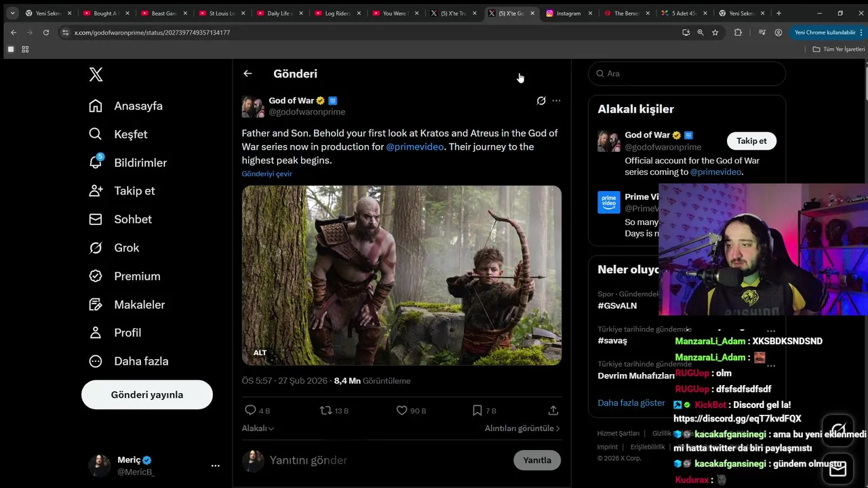Switch to Beast Gam tab
Viewport: 868px width, 488px height.
pyautogui.click(x=163, y=13)
